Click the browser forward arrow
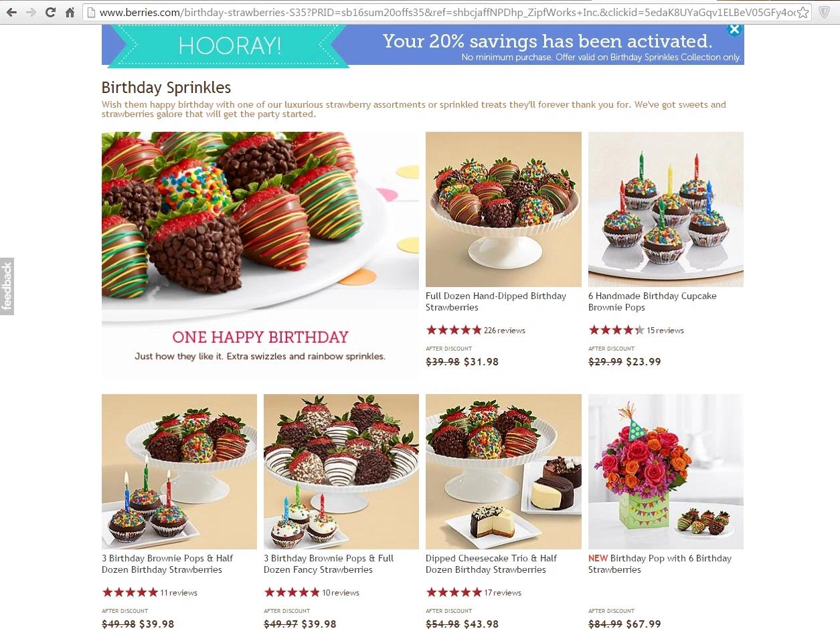 31,12
